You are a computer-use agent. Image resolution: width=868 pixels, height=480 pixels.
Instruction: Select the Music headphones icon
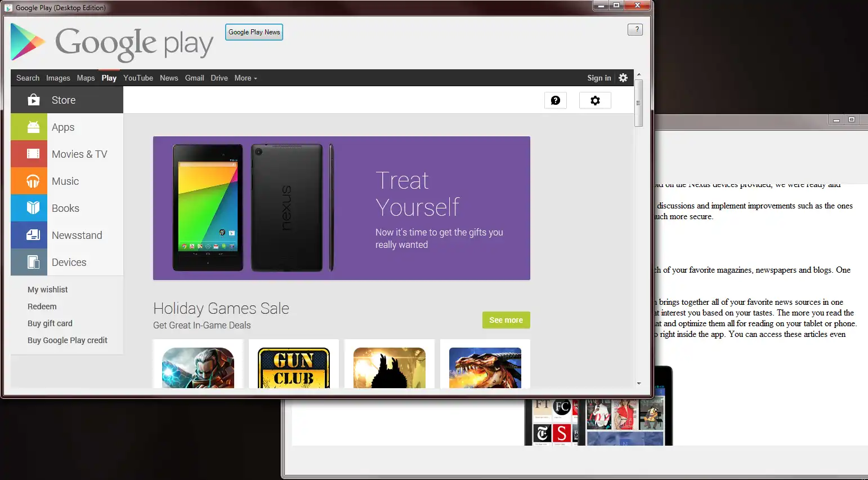[x=33, y=181]
